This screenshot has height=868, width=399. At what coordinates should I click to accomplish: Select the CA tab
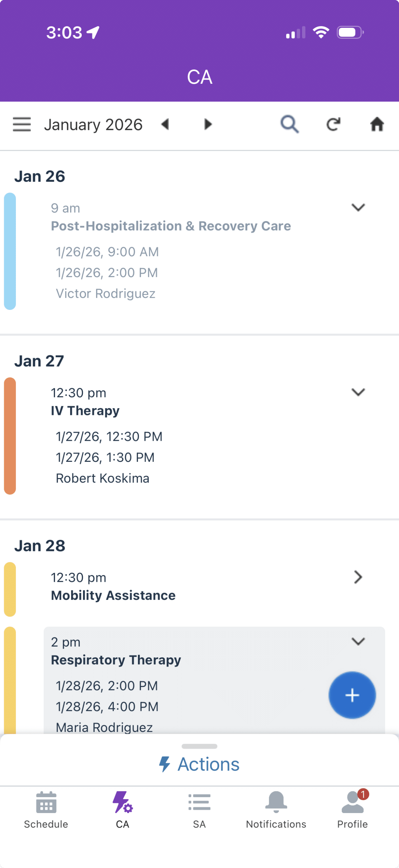tap(123, 810)
